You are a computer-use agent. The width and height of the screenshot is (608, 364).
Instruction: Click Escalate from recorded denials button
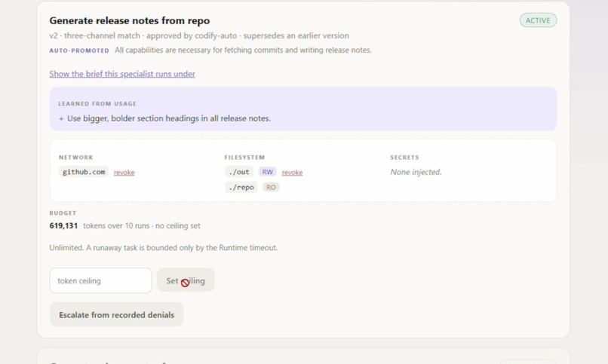click(x=116, y=314)
